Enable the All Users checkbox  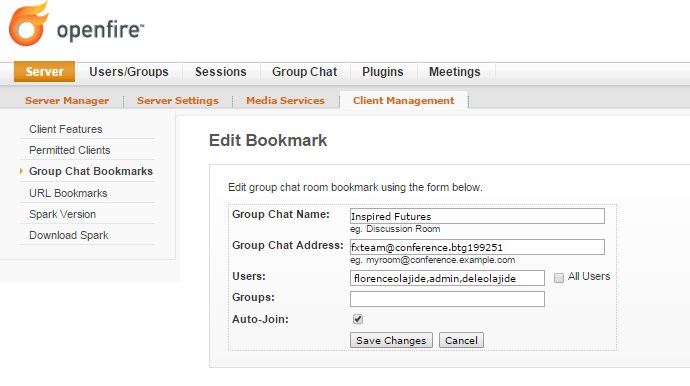tap(558, 278)
